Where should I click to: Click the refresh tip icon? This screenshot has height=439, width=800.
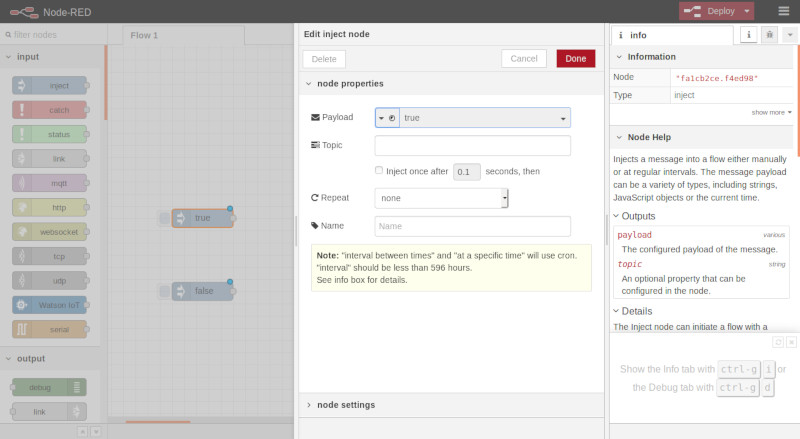(x=778, y=342)
